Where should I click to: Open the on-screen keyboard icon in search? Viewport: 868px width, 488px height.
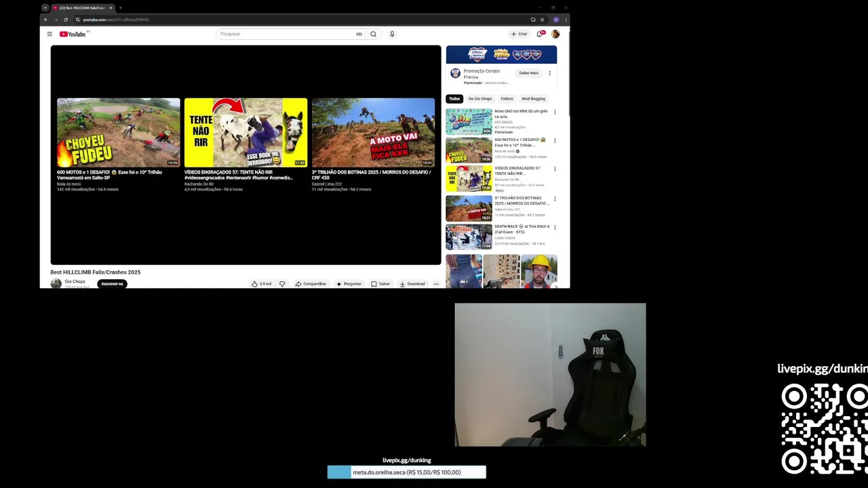tap(359, 34)
